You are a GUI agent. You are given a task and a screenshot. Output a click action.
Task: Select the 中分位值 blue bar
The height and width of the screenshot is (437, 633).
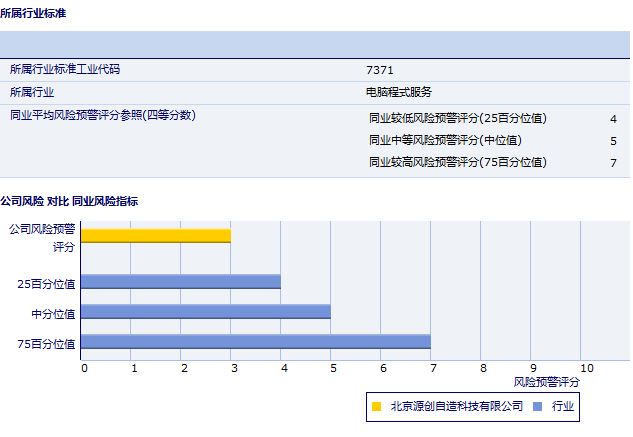[206, 311]
